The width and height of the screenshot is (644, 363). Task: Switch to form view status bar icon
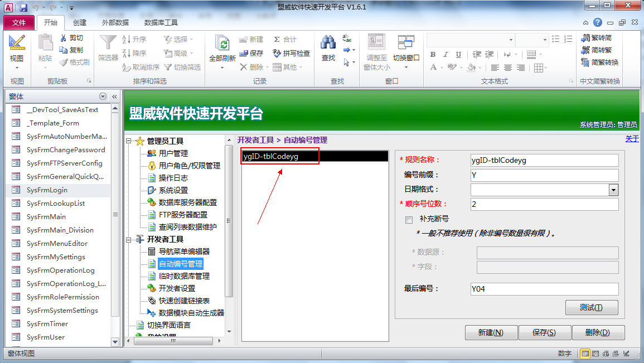coord(585,354)
